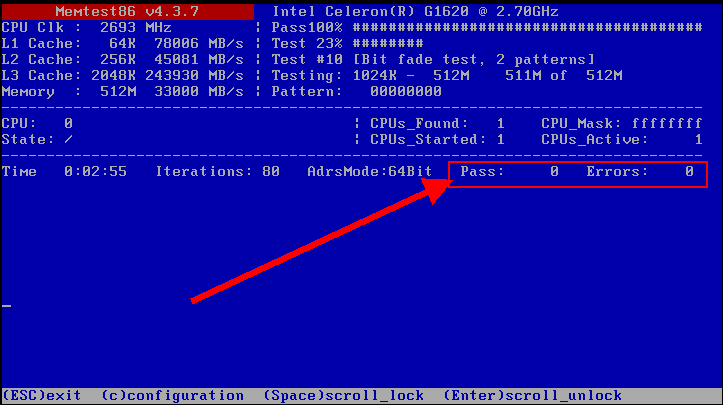
Task: Click the Time 0:02:55 readout
Action: tap(64, 172)
